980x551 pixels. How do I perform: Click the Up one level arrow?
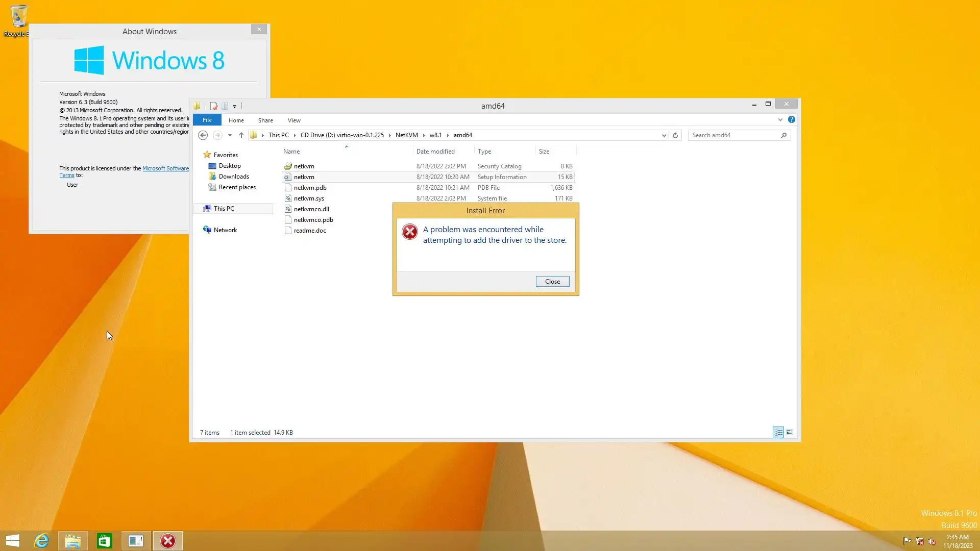click(241, 135)
